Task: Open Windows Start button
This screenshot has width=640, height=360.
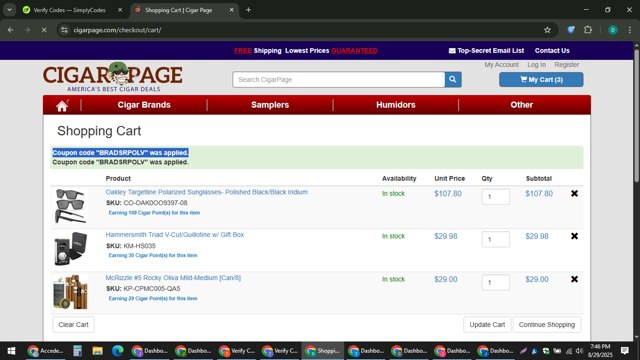Action: click(x=11, y=351)
